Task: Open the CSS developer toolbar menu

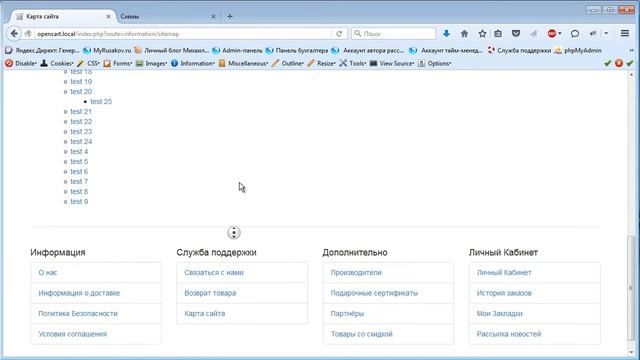Action: (x=88, y=63)
